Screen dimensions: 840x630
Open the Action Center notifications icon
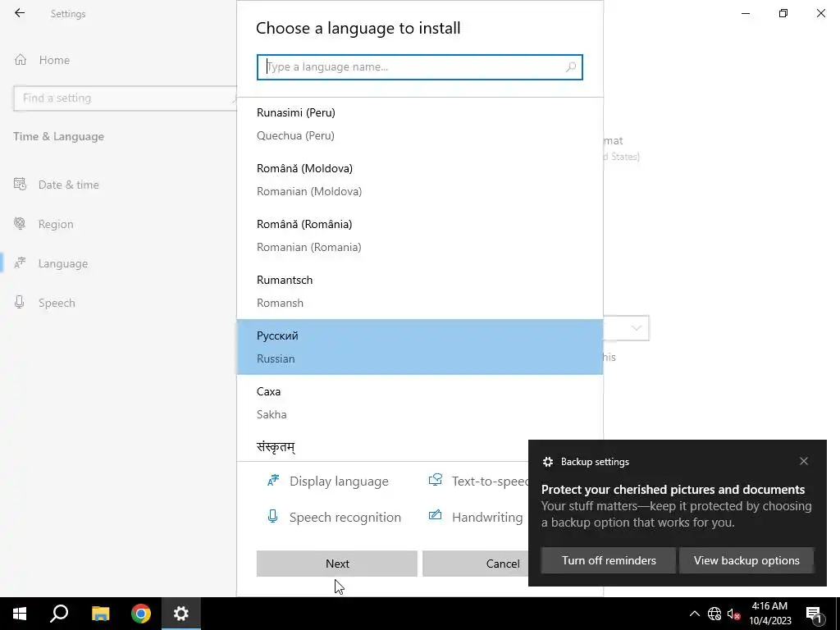pyautogui.click(x=814, y=614)
